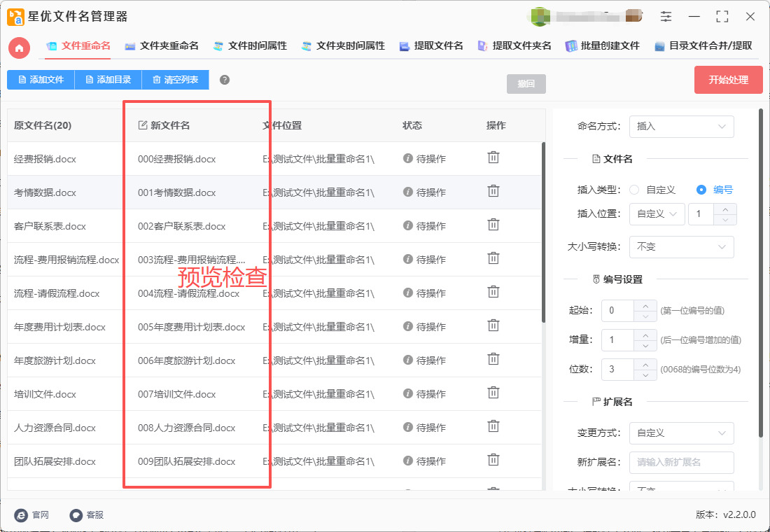Screen dimensions: 770x532
Task: Click the status info icon for 团队拓展安排.docx
Action: pyautogui.click(x=407, y=461)
